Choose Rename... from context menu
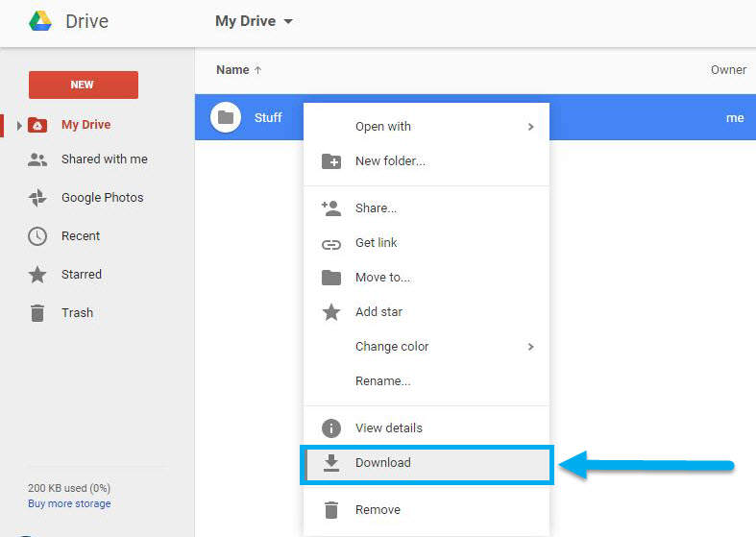This screenshot has width=756, height=537. click(x=427, y=381)
